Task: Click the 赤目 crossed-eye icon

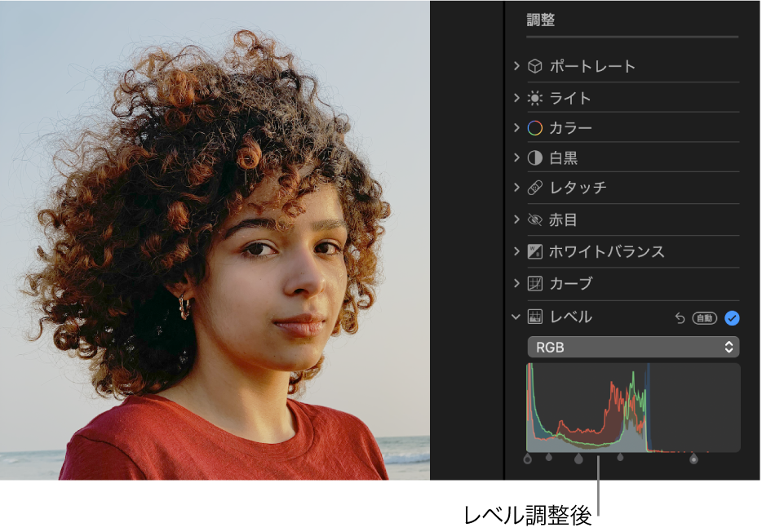Action: (x=534, y=219)
